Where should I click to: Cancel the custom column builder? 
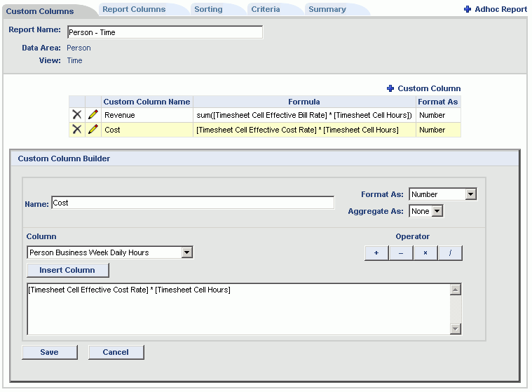click(x=116, y=352)
